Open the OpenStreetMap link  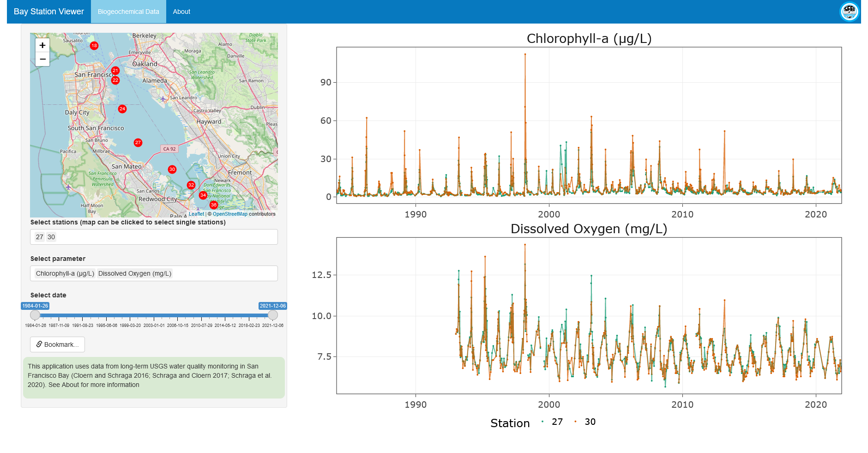[x=230, y=214]
